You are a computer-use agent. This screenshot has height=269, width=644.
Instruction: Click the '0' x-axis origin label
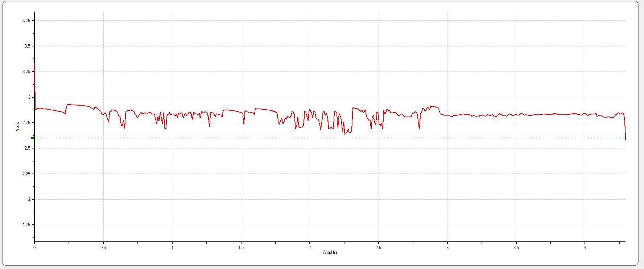(34, 248)
